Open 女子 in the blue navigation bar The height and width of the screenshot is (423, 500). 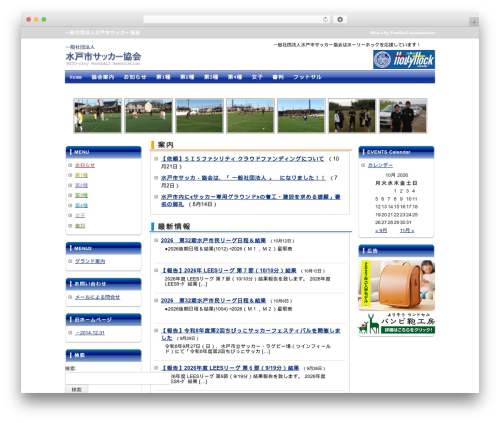pos(257,77)
